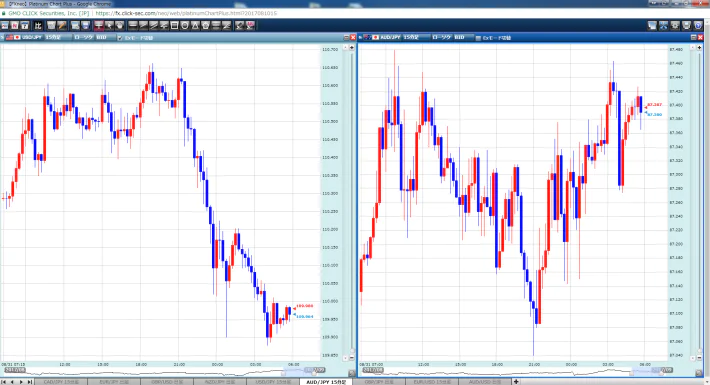Select the rectangle drawing tool
Screen dimensions: 710x385
[174, 25]
